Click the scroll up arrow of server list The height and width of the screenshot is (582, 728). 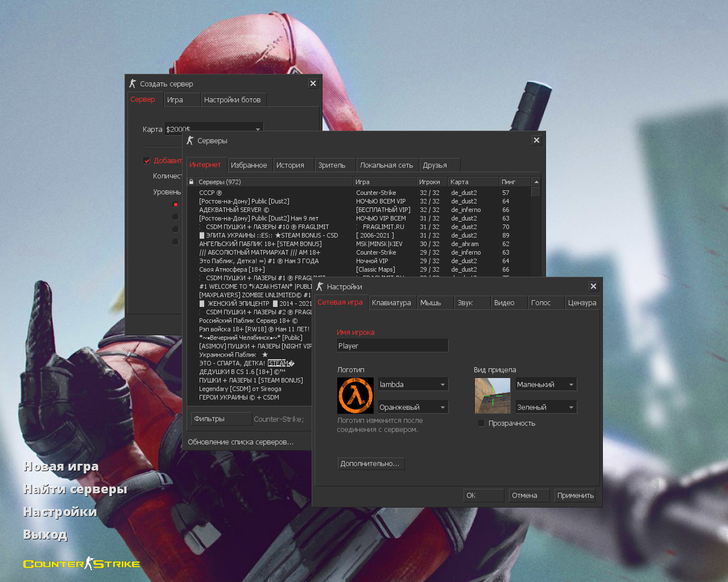point(536,182)
